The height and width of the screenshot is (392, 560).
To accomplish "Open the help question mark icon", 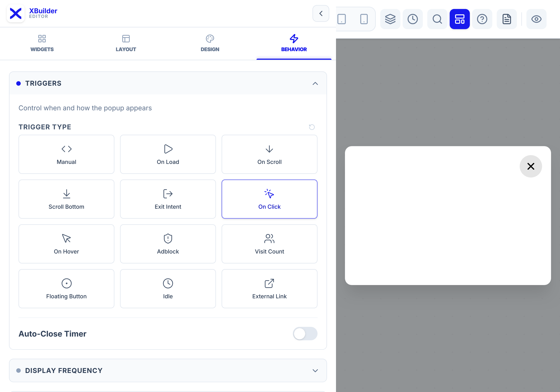I will 482,19.
